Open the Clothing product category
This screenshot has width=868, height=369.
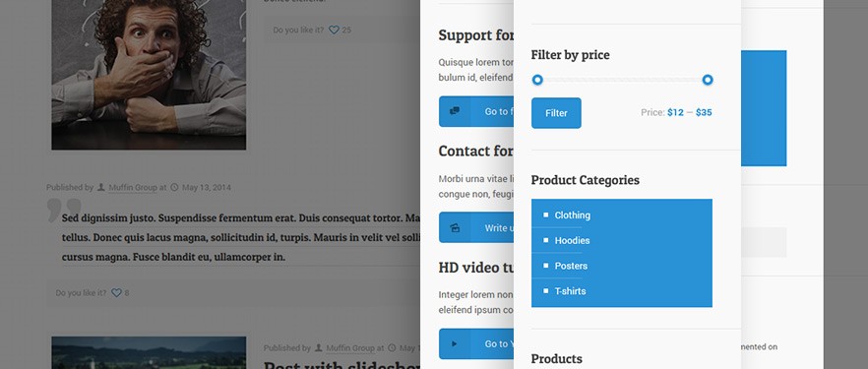573,215
